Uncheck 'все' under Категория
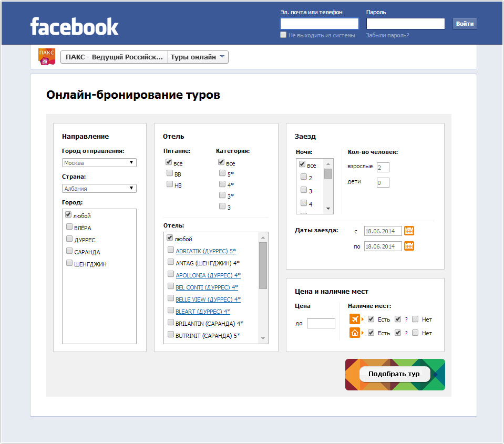The image size is (504, 444). tap(221, 162)
